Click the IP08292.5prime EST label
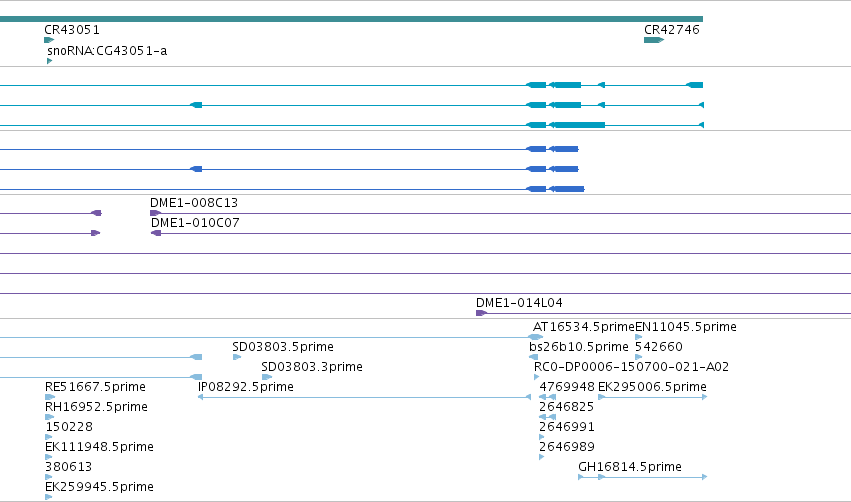Image resolution: width=851 pixels, height=502 pixels. 246,387
